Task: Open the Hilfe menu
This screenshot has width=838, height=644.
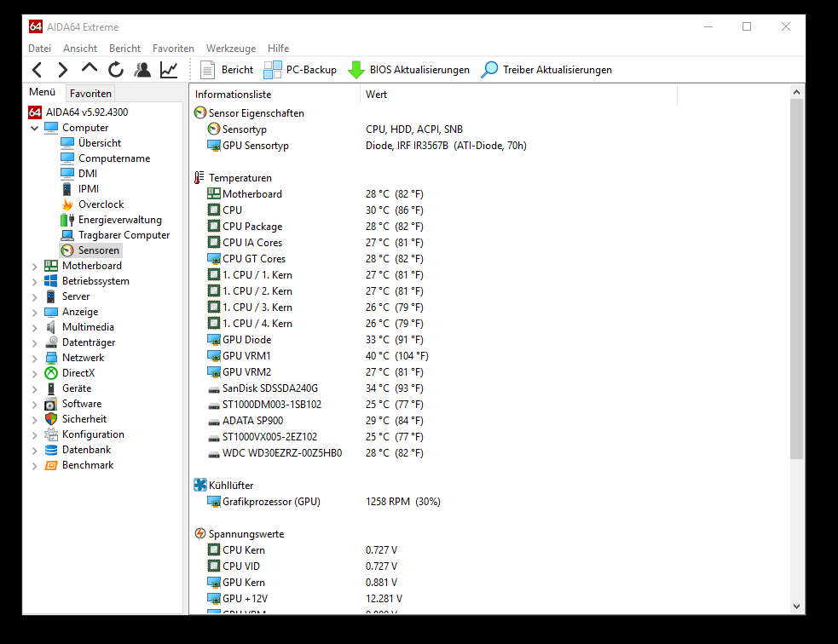Action: tap(279, 48)
